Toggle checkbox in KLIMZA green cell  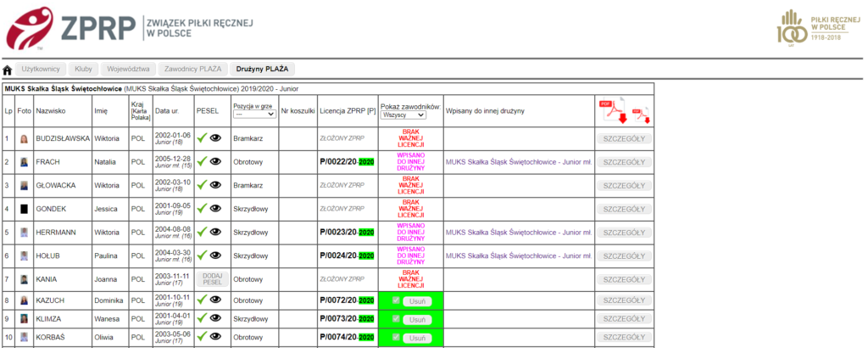pos(395,319)
